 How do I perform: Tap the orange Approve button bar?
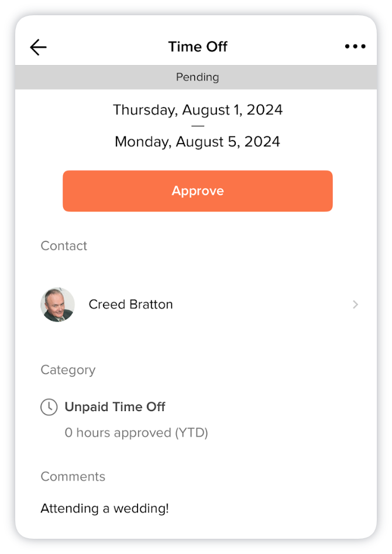click(197, 190)
